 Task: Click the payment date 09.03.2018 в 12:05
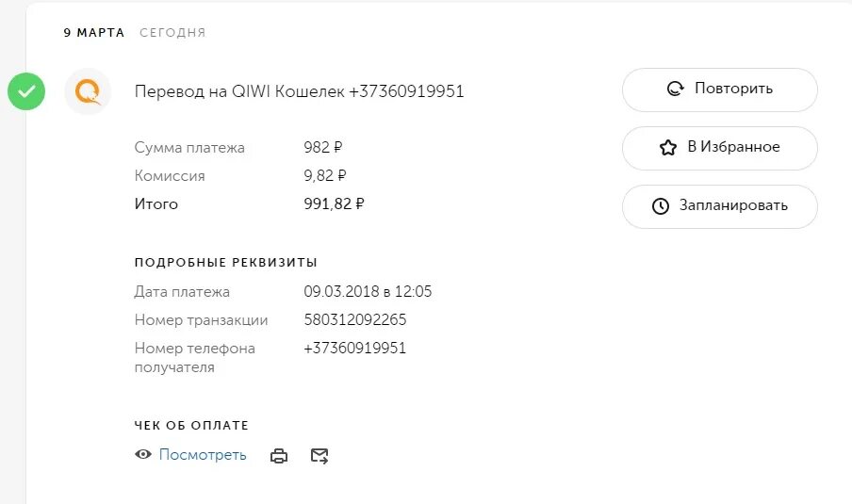(368, 291)
